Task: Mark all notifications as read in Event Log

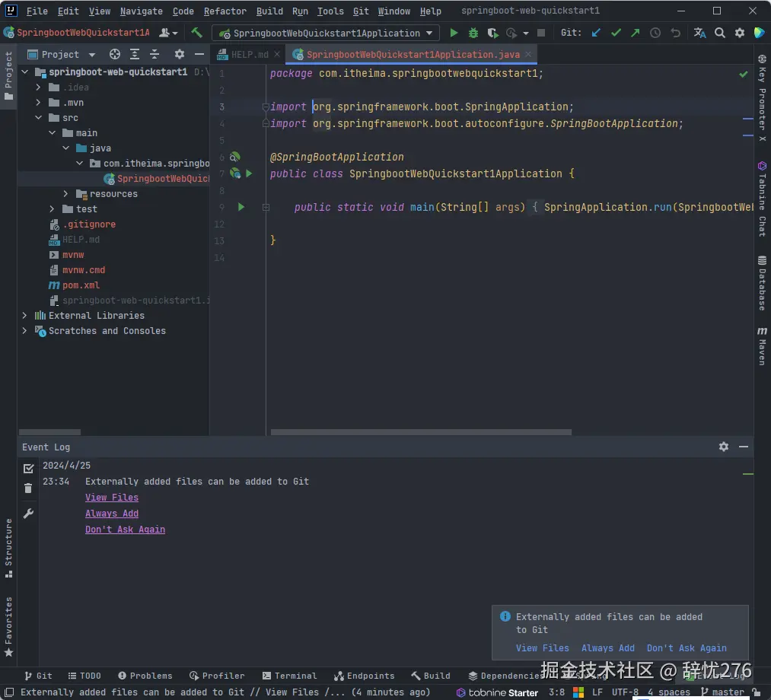Action: [x=28, y=468]
